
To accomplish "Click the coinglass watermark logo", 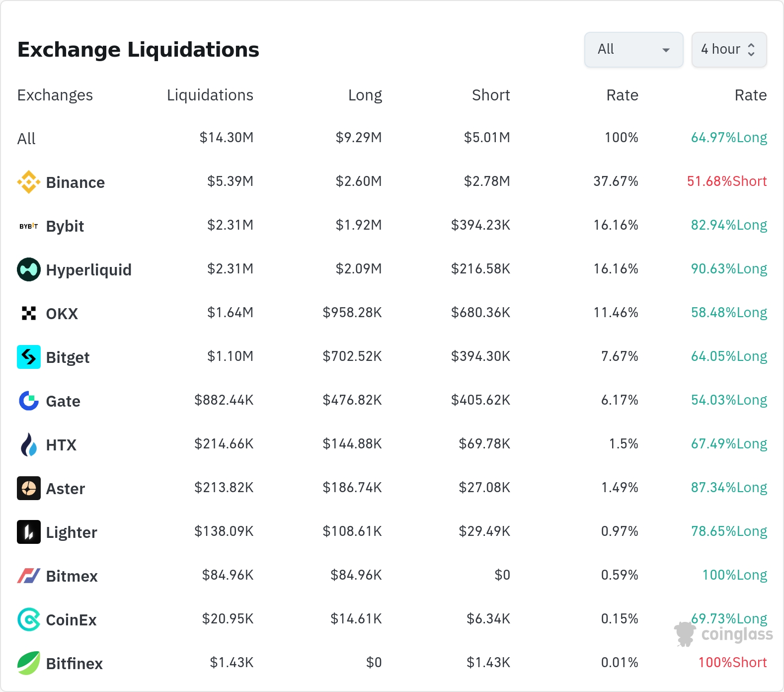I will [x=724, y=634].
